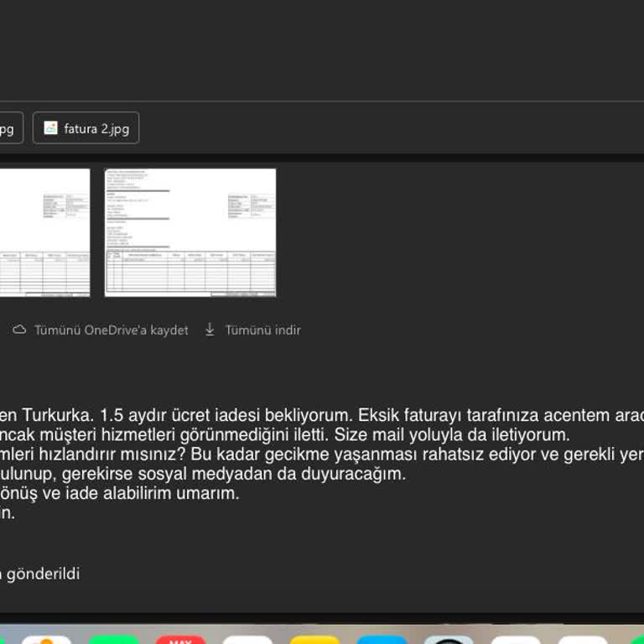Open the fully visible invoice preview thumbnail
The width and height of the screenshot is (644, 644).
[190, 232]
